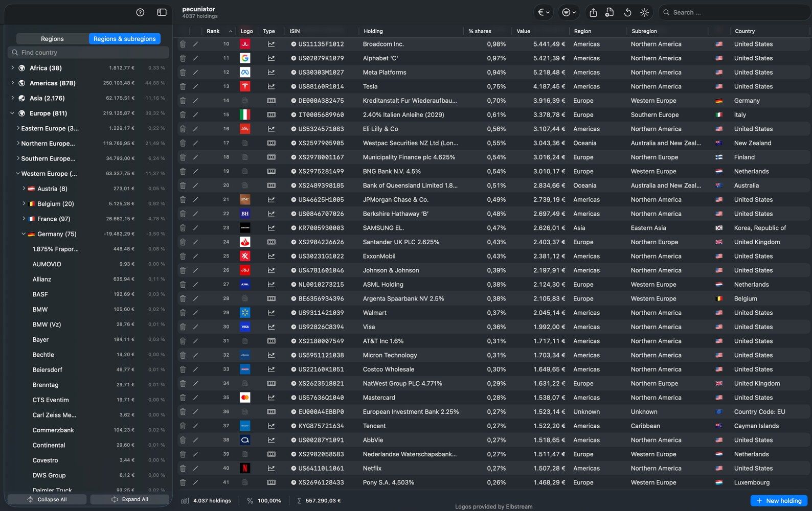This screenshot has height=511, width=812.
Task: Click Cayman Islands country cell
Action: click(757, 426)
